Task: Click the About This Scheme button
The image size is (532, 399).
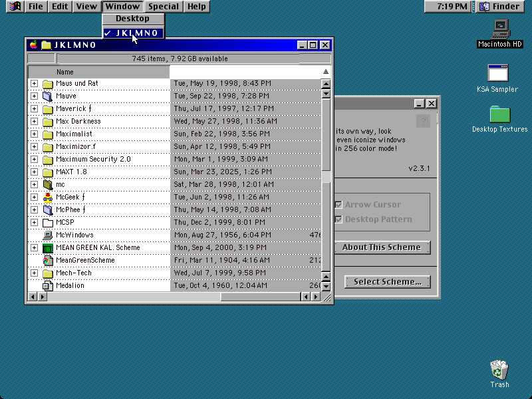Action: (382, 247)
